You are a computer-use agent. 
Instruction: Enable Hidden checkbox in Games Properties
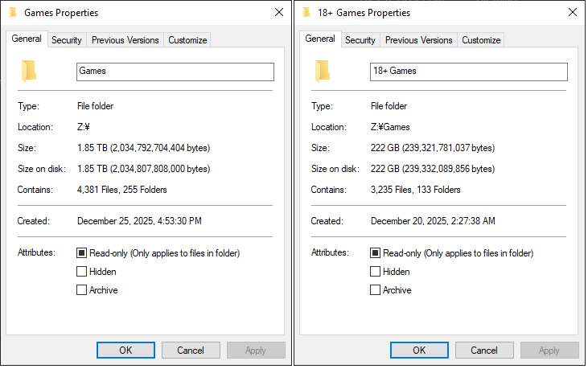click(81, 272)
